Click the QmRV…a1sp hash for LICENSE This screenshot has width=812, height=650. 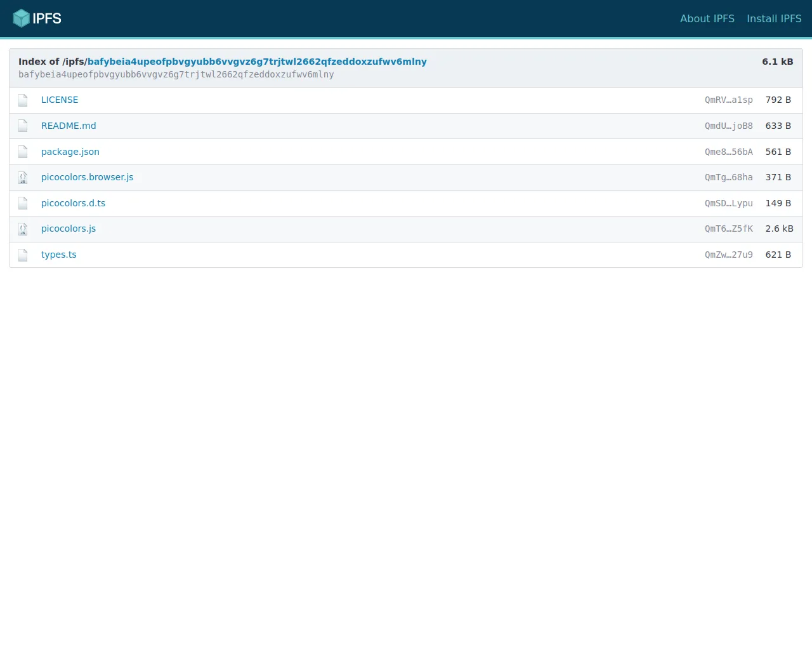[x=728, y=100]
